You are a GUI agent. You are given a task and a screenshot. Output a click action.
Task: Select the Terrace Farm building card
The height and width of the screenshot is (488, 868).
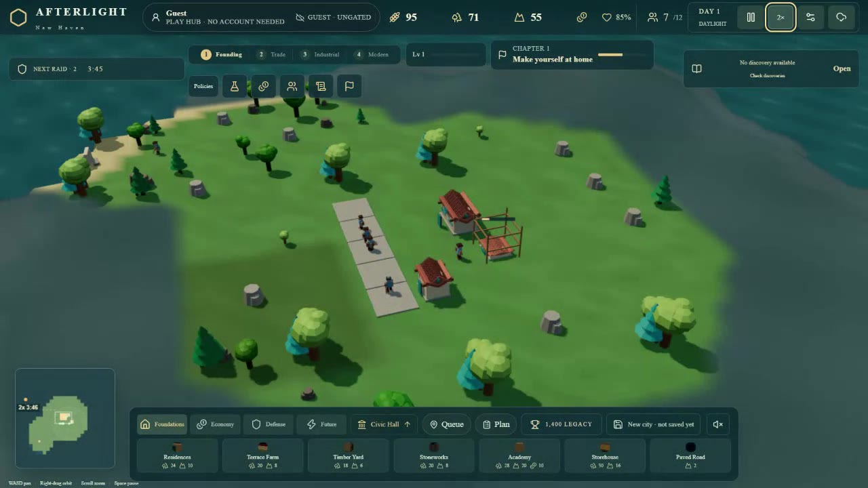[x=263, y=455]
